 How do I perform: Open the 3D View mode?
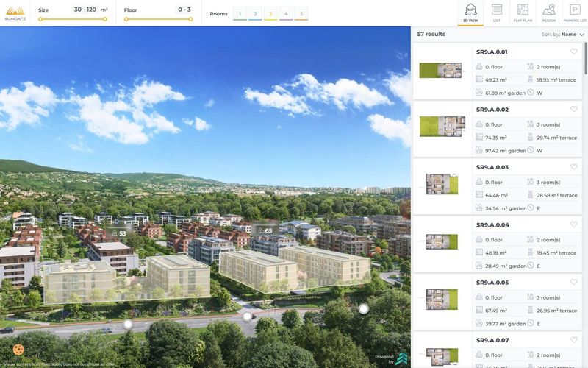click(470, 13)
